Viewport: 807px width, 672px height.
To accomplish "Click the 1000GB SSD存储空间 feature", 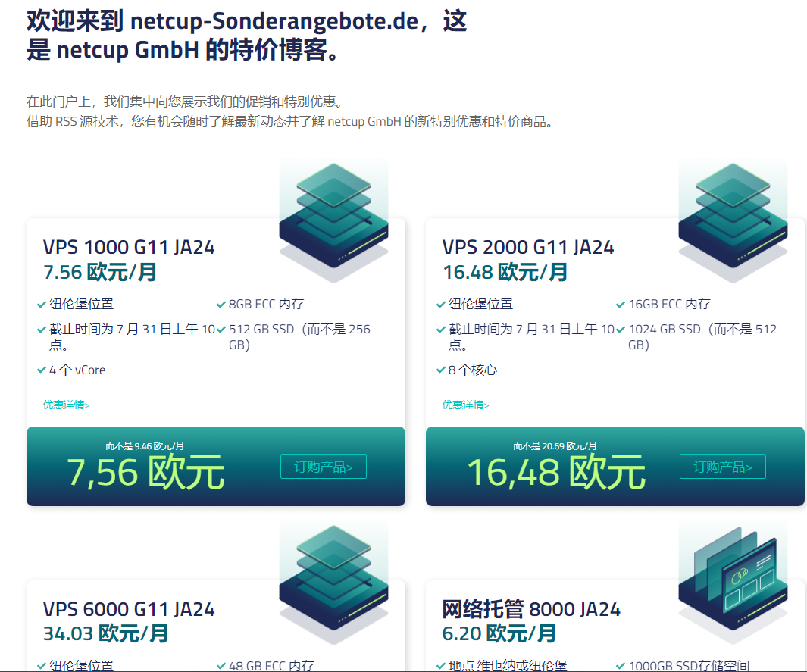I will [689, 665].
